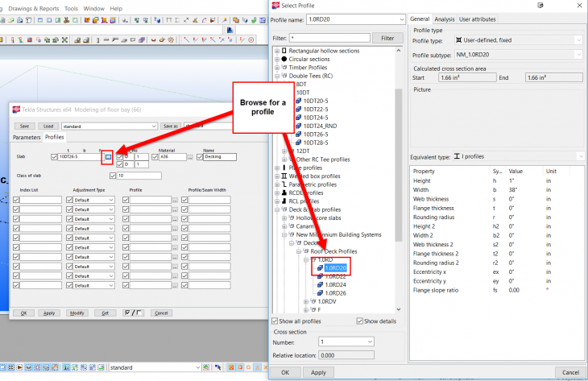The width and height of the screenshot is (588, 381).
Task: Open the Parameters tab in floor bay dialog
Action: [x=27, y=137]
